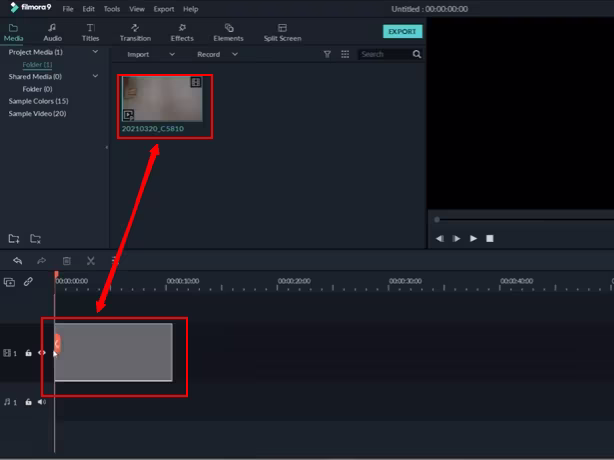Viewport: 614px width, 460px height.
Task: Collapse the Project Media section chevron
Action: click(95, 52)
